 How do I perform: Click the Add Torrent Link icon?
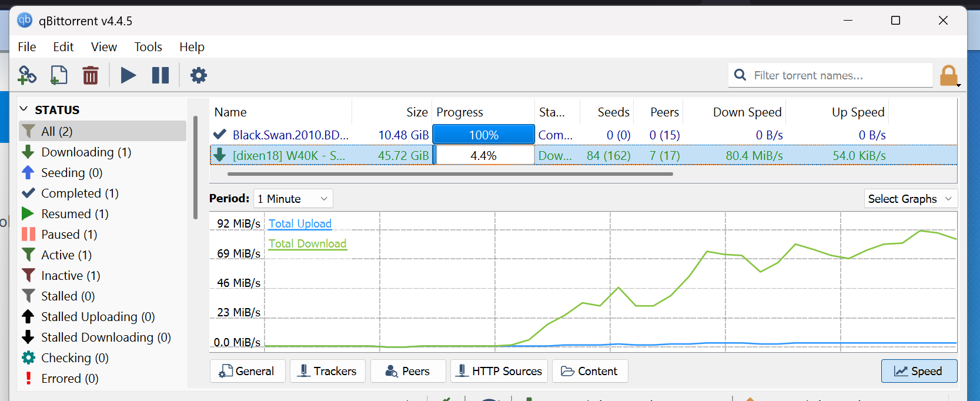click(x=27, y=75)
